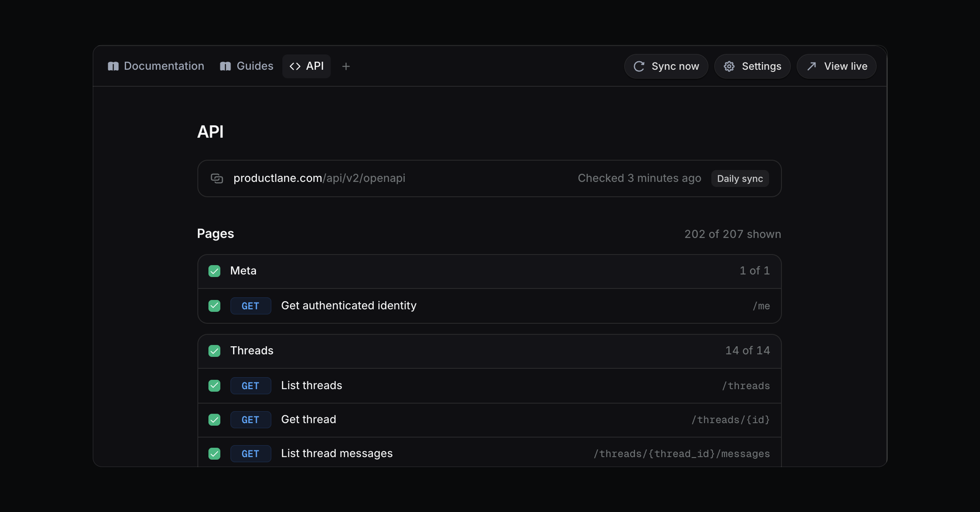Screen dimensions: 980x512
Task: Click Checked 3 minutes ago status
Action: tap(639, 178)
